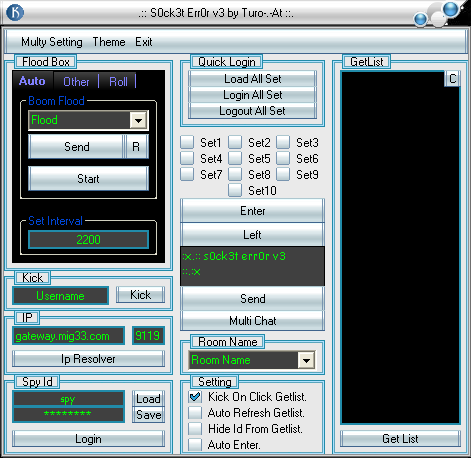Click Login All Set button
Viewport: 471px width, 458px height.
tap(252, 95)
